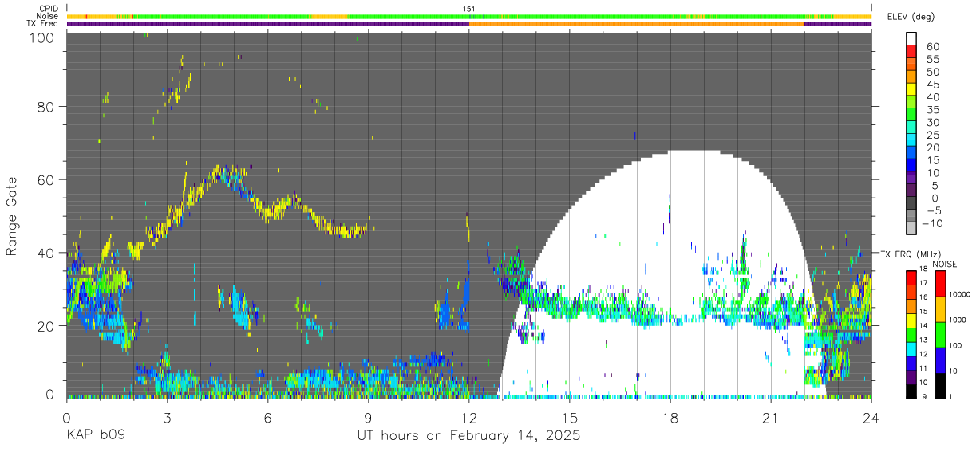This screenshot has width=980, height=452.
Task: Click the 21 hour tick on time axis
Action: pos(771,417)
